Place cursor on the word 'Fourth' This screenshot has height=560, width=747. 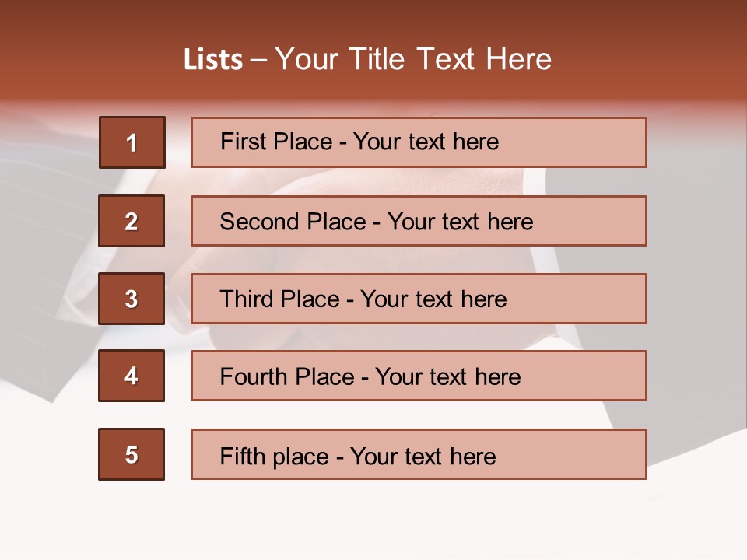(254, 377)
